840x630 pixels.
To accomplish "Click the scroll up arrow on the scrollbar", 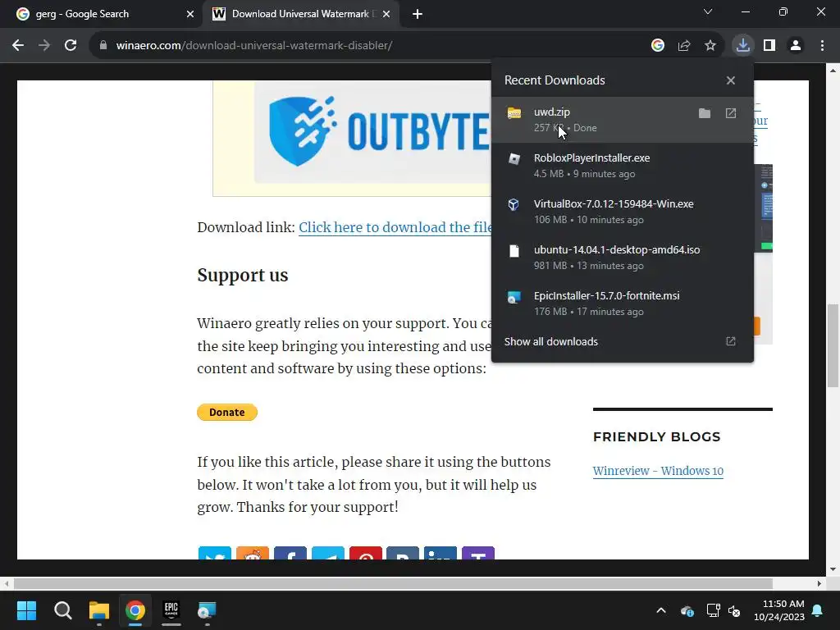I will (x=833, y=71).
